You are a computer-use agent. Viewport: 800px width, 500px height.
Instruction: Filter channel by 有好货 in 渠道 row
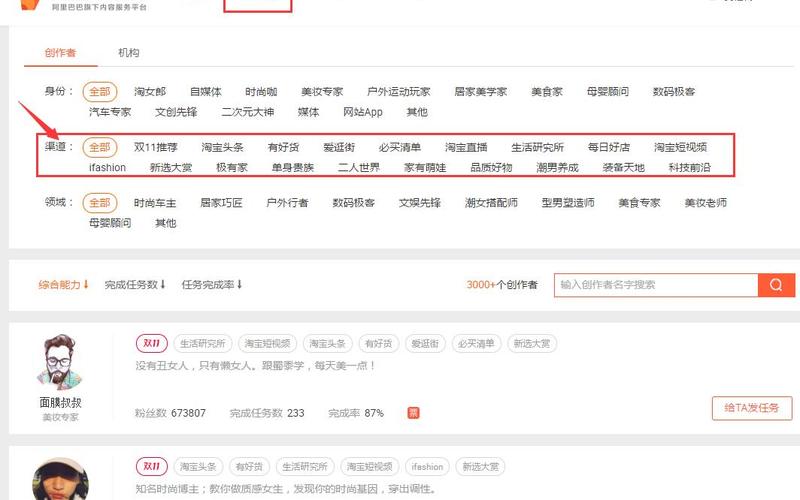pyautogui.click(x=283, y=147)
